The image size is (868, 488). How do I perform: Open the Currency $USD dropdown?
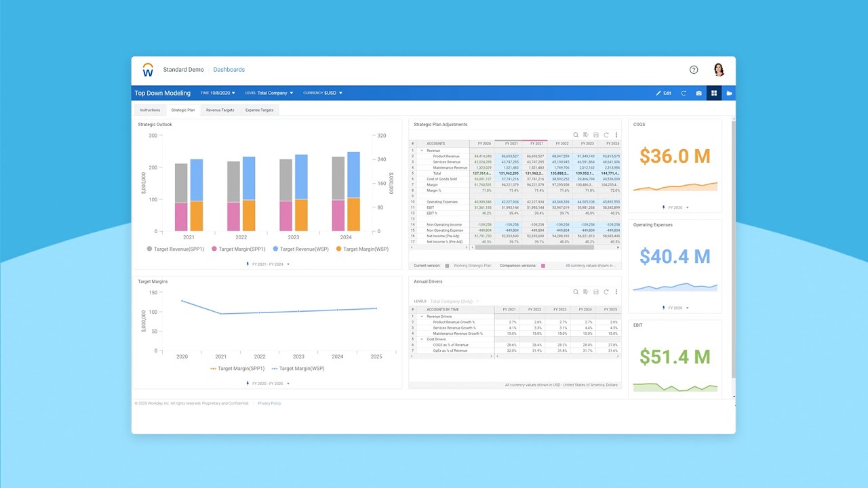pos(323,93)
